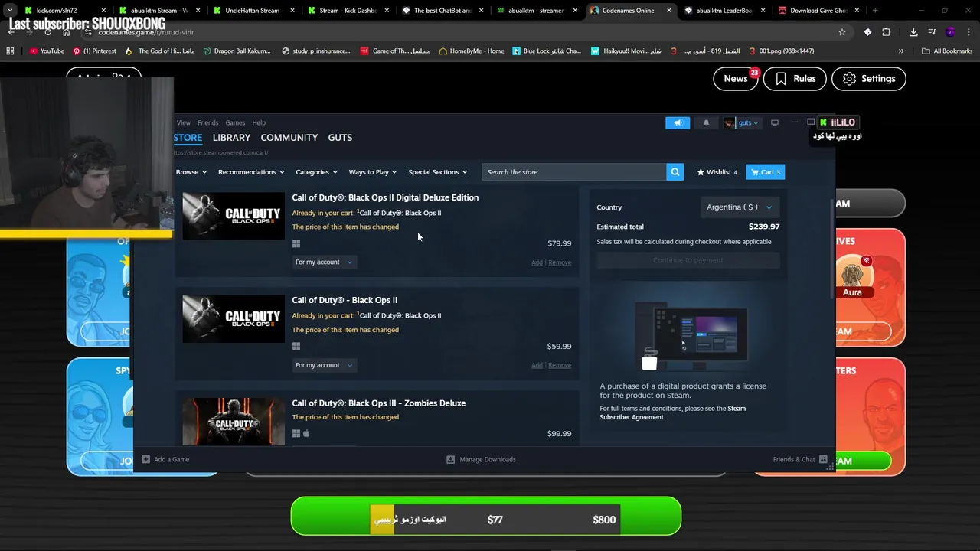
Task: Open Steam Help menu
Action: click(x=259, y=122)
